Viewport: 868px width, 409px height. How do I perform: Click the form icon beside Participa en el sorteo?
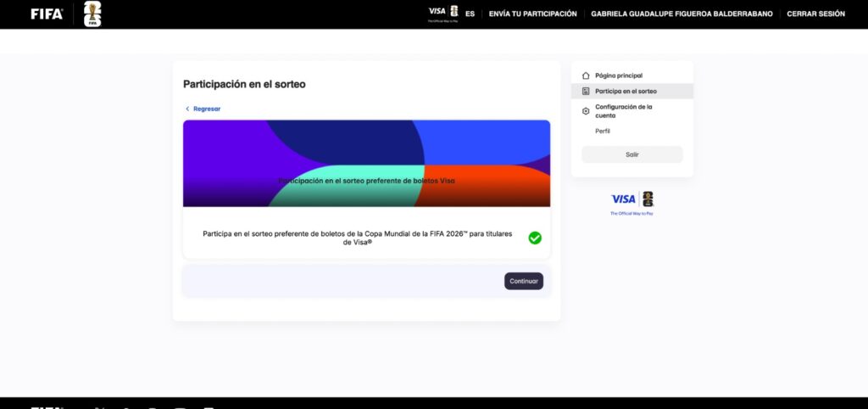click(586, 92)
